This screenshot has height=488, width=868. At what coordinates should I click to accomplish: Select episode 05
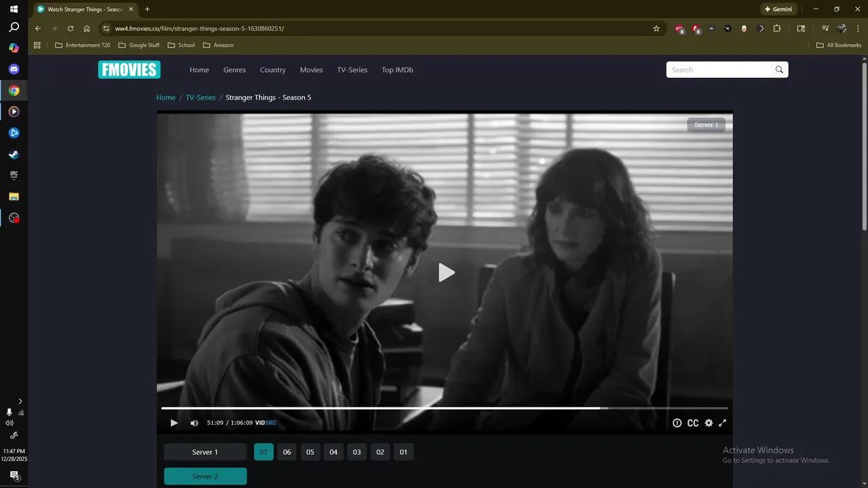coord(310,452)
